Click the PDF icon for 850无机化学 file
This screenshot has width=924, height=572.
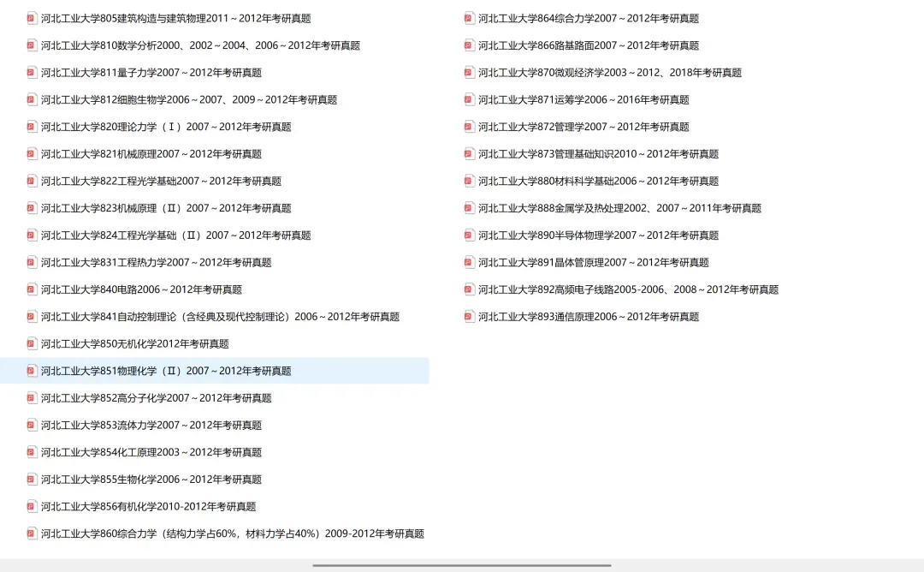pos(30,343)
